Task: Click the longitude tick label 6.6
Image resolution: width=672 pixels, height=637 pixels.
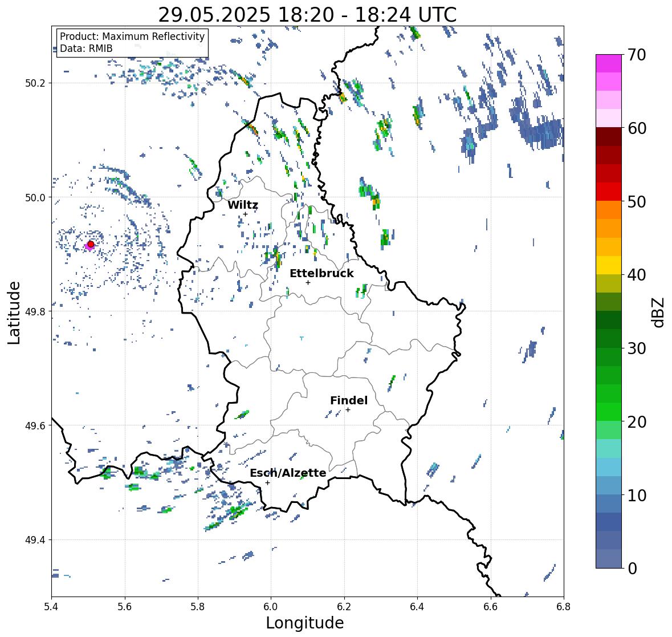Action: click(x=491, y=607)
